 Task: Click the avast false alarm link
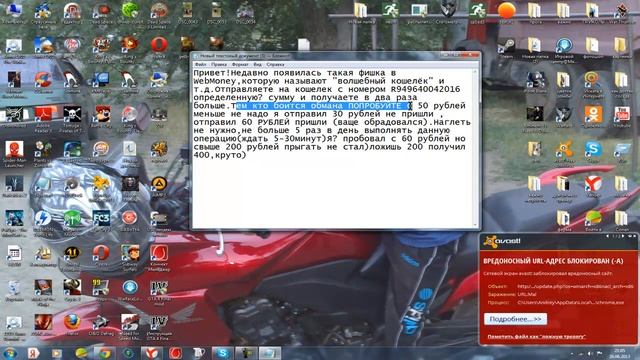(537, 337)
